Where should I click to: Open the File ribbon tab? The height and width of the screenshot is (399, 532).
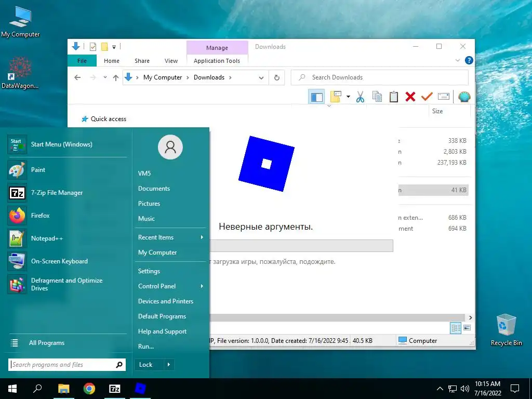[82, 61]
